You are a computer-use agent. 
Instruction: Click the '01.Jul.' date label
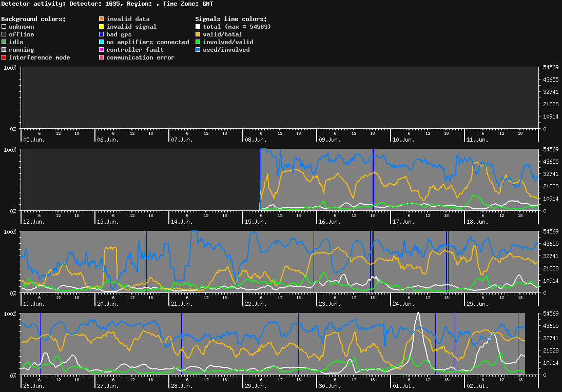tap(403, 386)
